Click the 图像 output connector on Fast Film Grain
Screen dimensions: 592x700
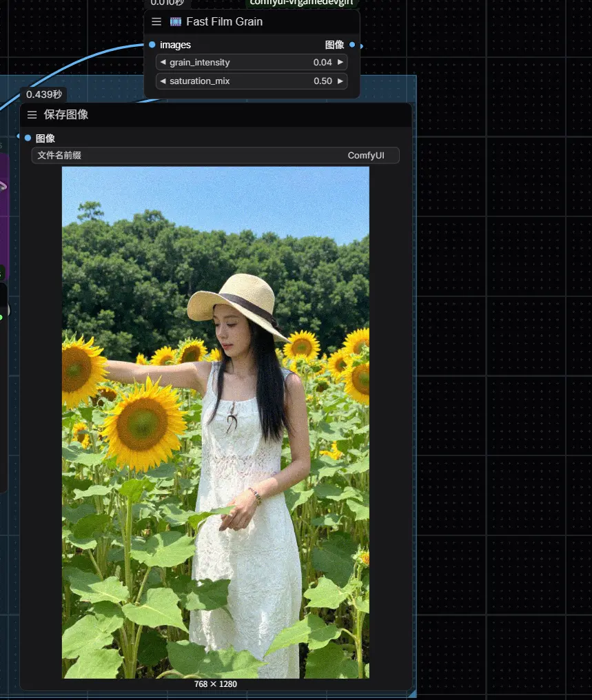[x=352, y=45]
